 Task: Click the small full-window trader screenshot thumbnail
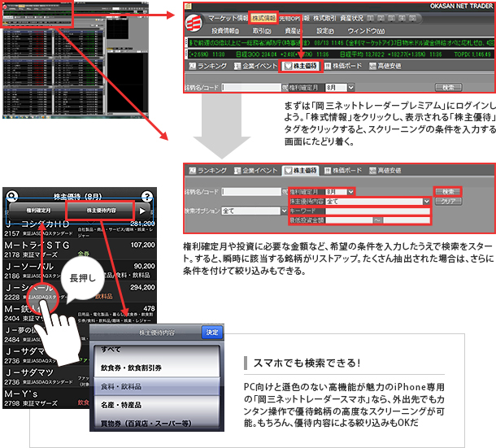(76, 59)
